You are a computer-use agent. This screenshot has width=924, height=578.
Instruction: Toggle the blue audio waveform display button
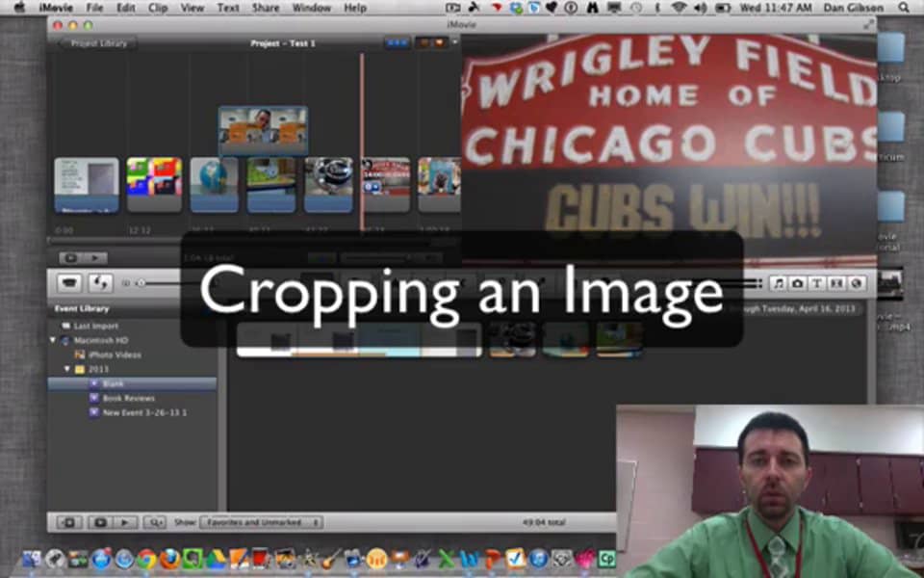point(397,43)
